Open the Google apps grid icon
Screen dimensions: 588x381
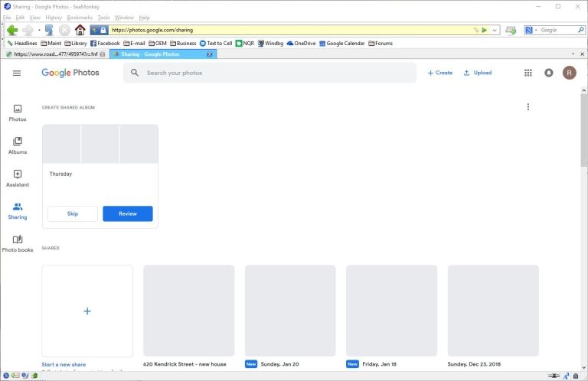pos(528,73)
